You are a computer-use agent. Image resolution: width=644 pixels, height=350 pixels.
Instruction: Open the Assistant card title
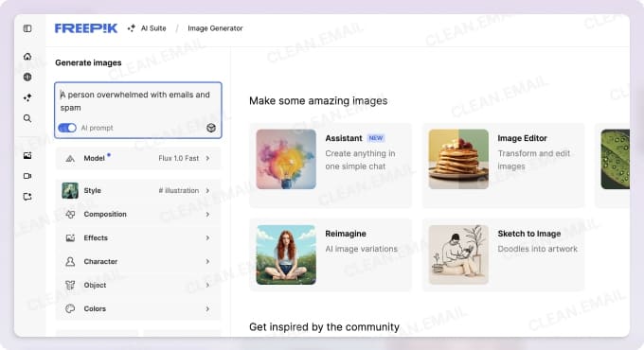(344, 138)
